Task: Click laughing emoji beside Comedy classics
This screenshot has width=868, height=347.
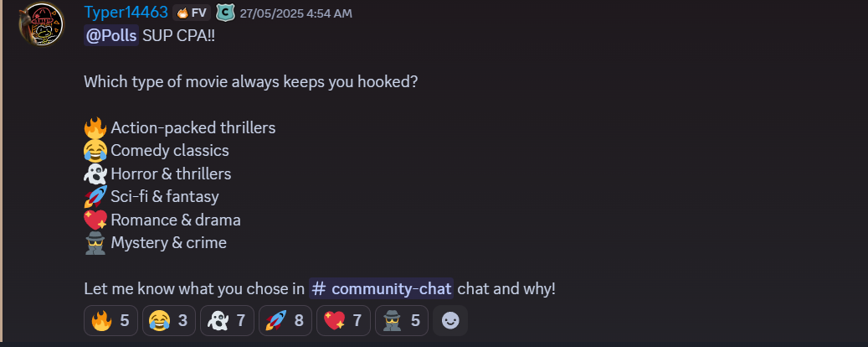Action: pyautogui.click(x=95, y=151)
